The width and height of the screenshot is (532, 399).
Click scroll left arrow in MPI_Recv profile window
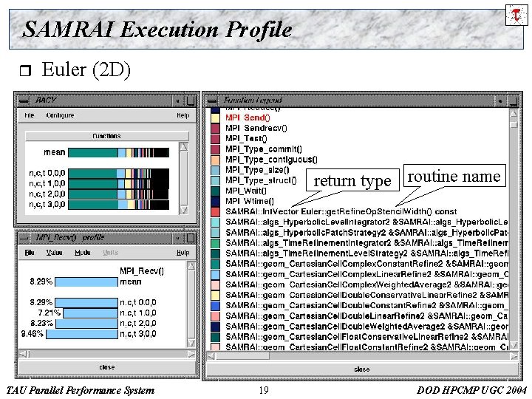pyautogui.click(x=23, y=354)
